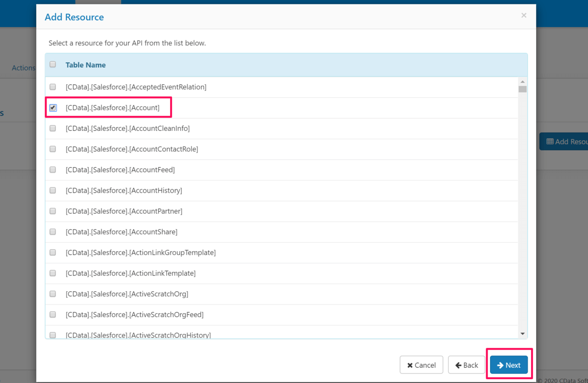The width and height of the screenshot is (588, 383).
Task: Click the scrollbar down arrow in table list
Action: coord(523,334)
